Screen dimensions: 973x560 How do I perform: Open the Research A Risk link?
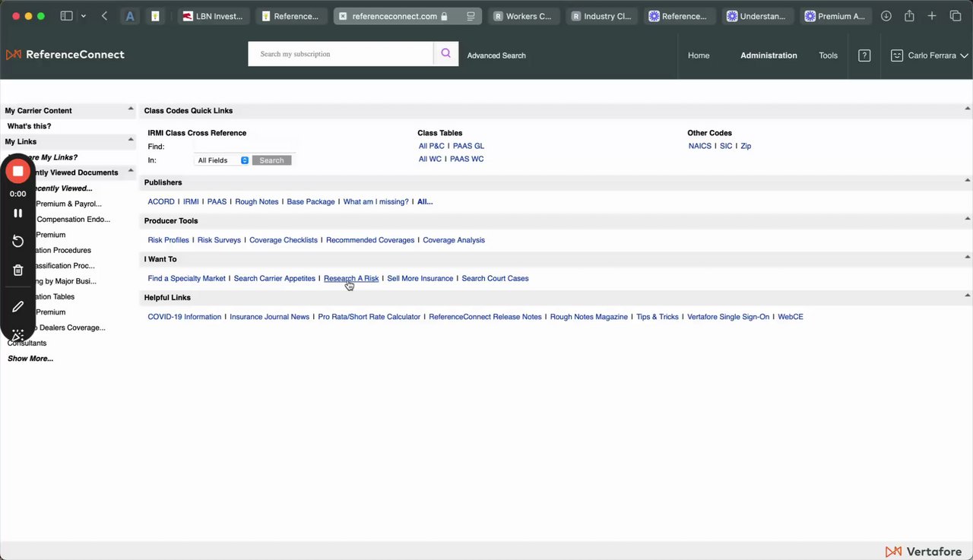click(x=351, y=278)
